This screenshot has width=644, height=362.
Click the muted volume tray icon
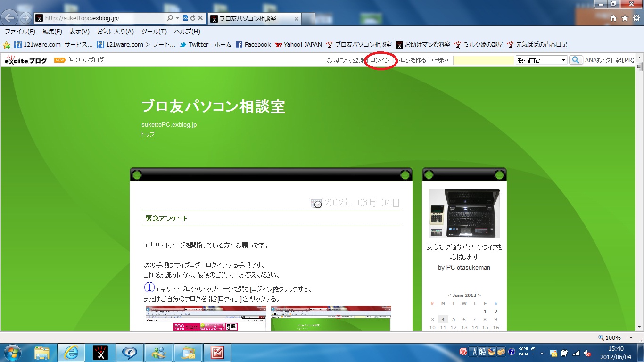click(587, 353)
